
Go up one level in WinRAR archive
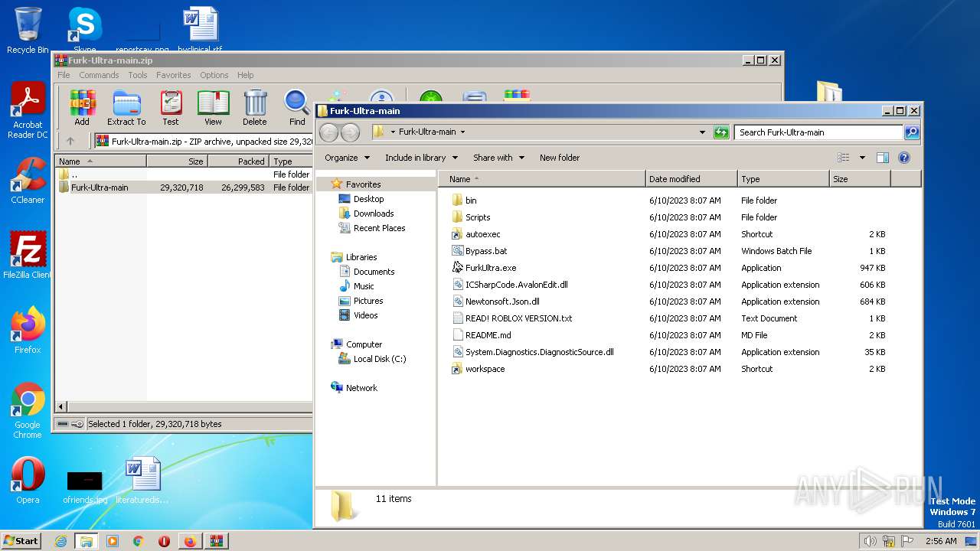pos(70,141)
